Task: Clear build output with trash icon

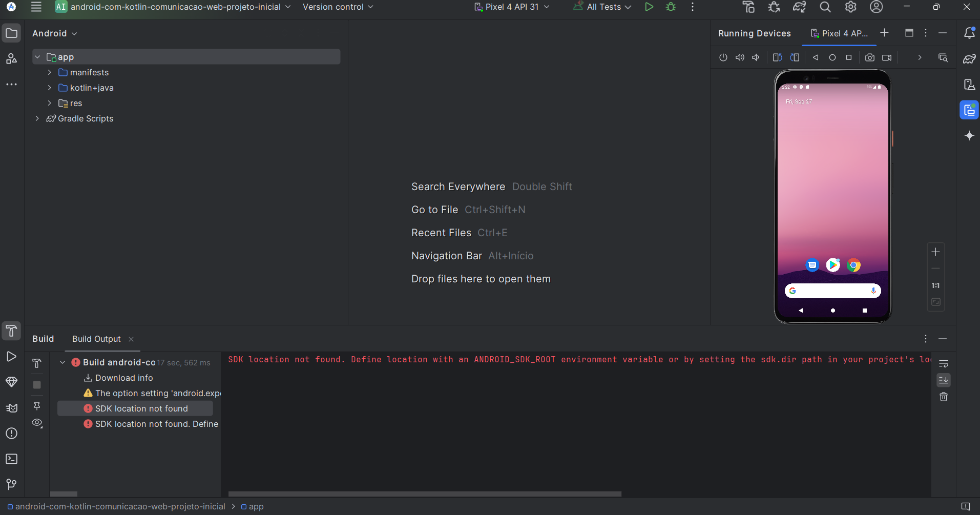Action: [944, 397]
